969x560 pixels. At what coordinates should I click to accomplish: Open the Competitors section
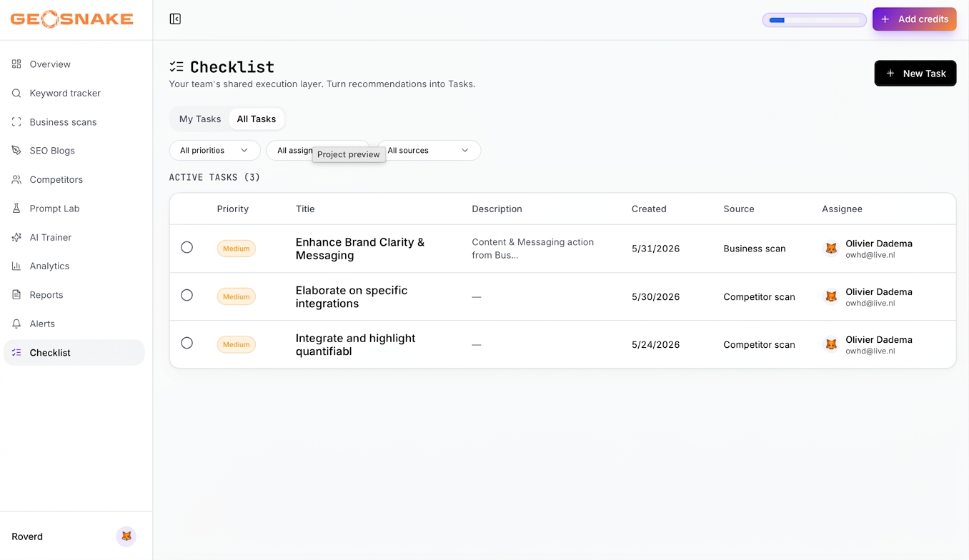[x=74, y=179]
